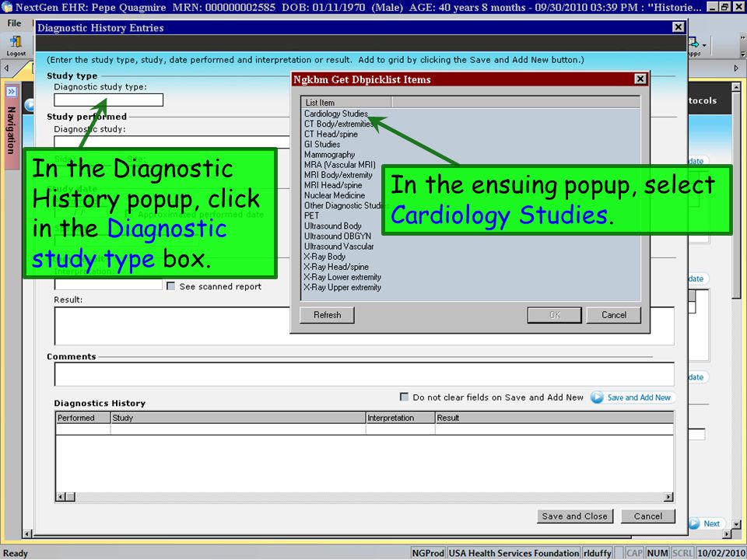Select X-Ray Head/spine list item

[x=336, y=267]
